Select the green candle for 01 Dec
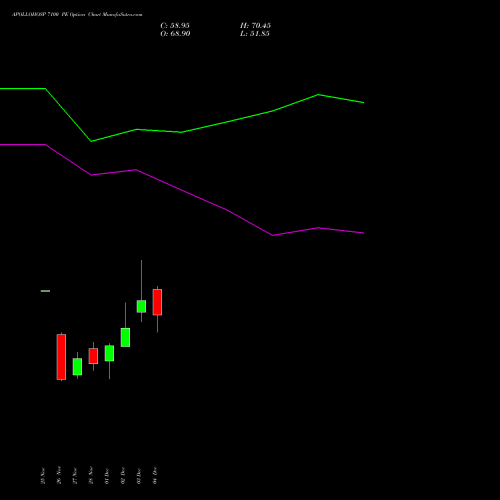 coord(109,353)
